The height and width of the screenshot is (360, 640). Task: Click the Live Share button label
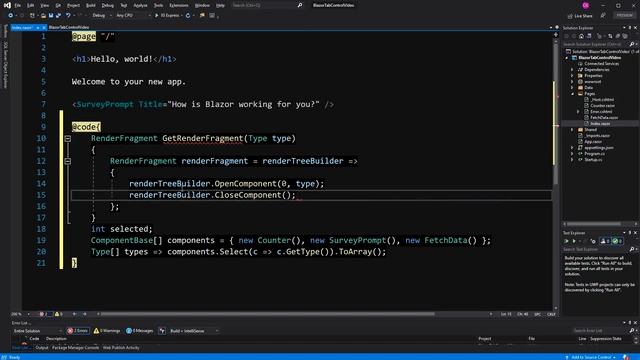point(583,16)
